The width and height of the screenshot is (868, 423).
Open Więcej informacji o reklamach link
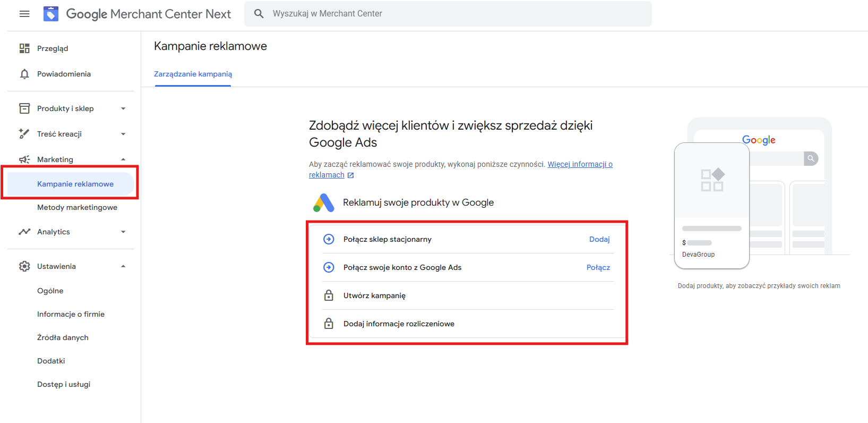click(x=461, y=170)
